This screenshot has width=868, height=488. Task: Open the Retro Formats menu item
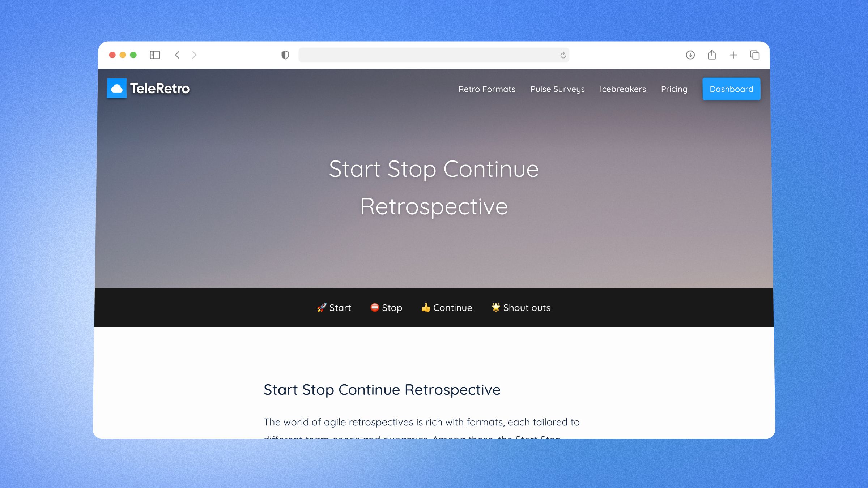(x=486, y=89)
